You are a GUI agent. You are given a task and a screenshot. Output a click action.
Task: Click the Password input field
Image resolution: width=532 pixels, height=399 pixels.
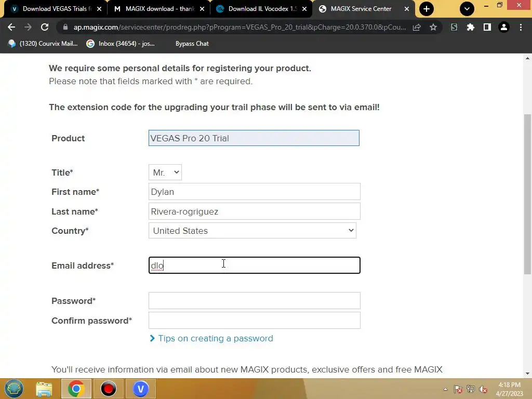255,301
